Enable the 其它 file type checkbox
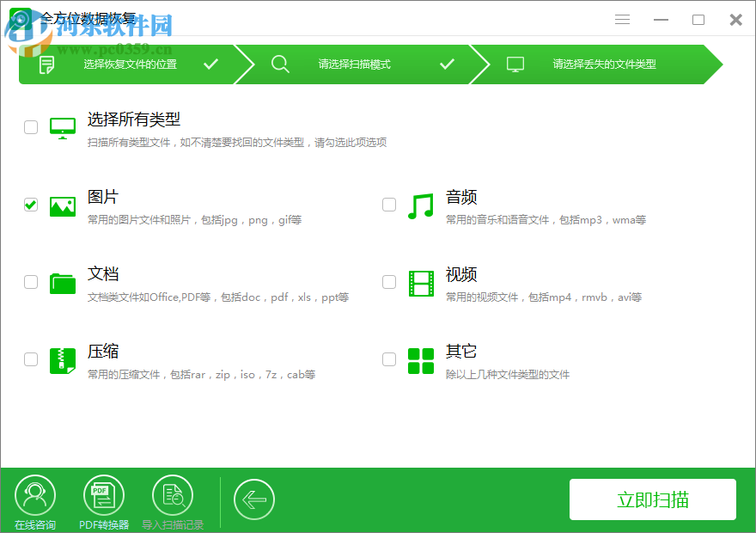Viewport: 756px width, 533px height. pyautogui.click(x=389, y=359)
